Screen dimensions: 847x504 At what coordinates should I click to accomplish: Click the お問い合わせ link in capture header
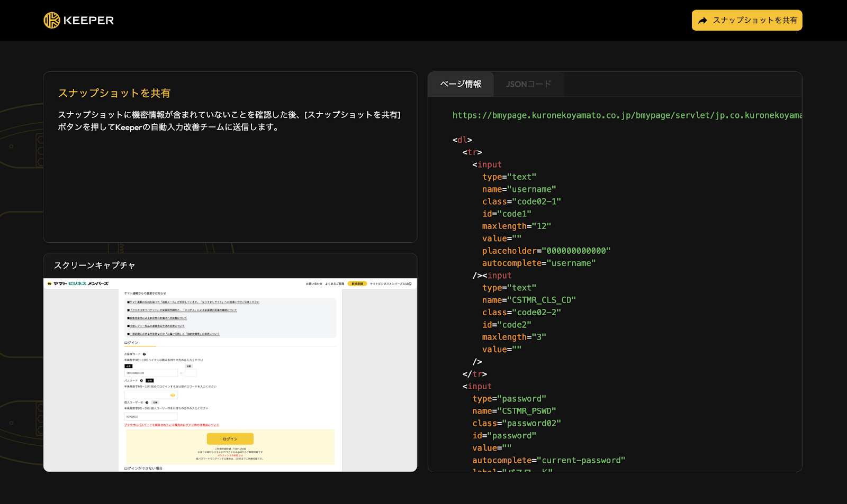[x=314, y=284]
